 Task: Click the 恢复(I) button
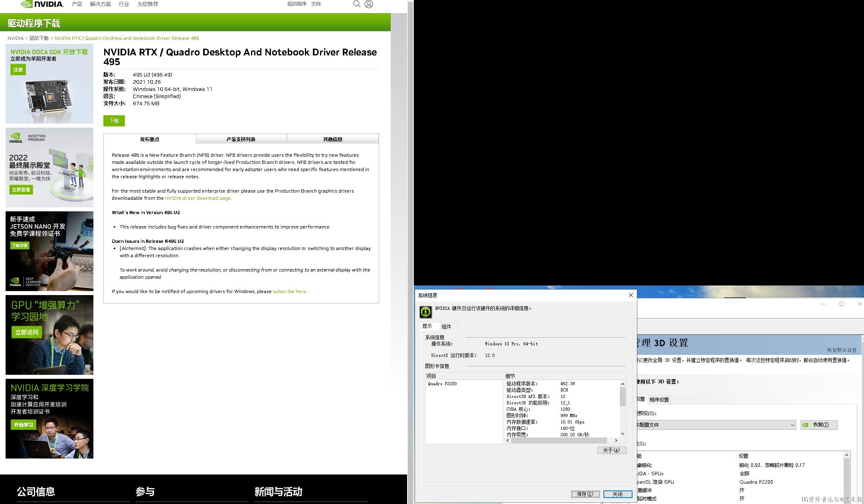[819, 425]
